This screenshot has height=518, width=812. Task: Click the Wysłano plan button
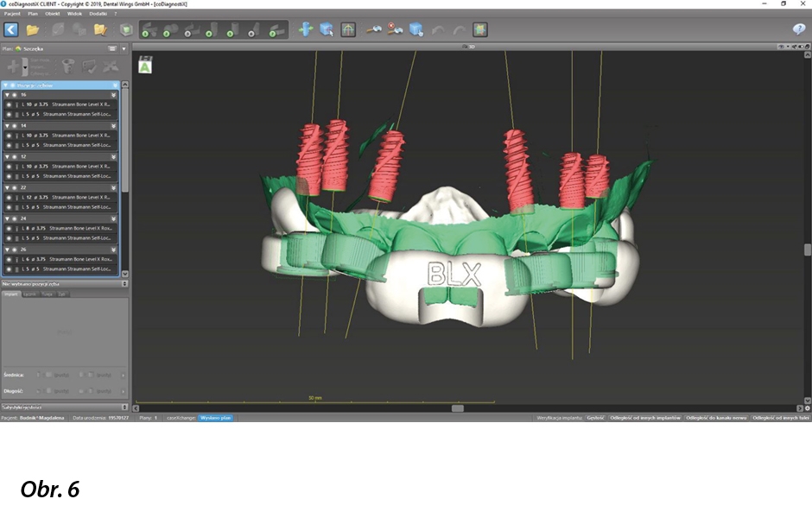(216, 418)
